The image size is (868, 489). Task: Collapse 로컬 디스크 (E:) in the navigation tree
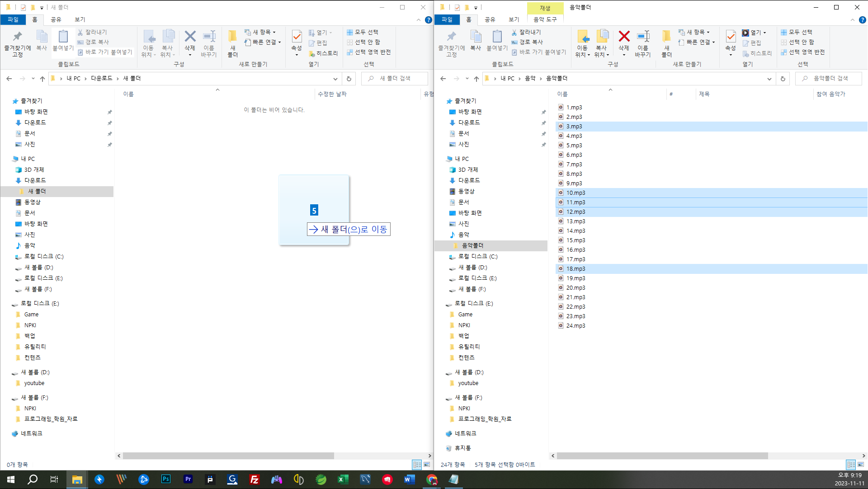(445, 304)
